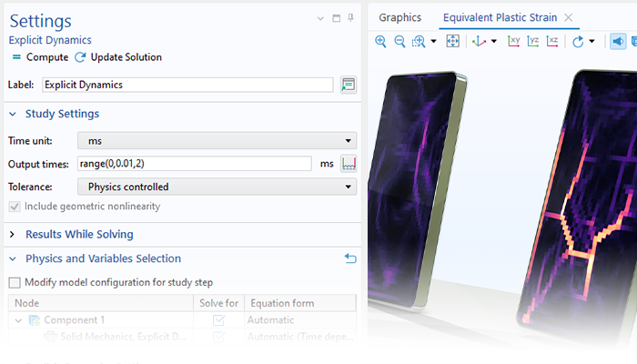Click the Zoom Out icon
Image resolution: width=637 pixels, height=364 pixels.
(x=399, y=42)
